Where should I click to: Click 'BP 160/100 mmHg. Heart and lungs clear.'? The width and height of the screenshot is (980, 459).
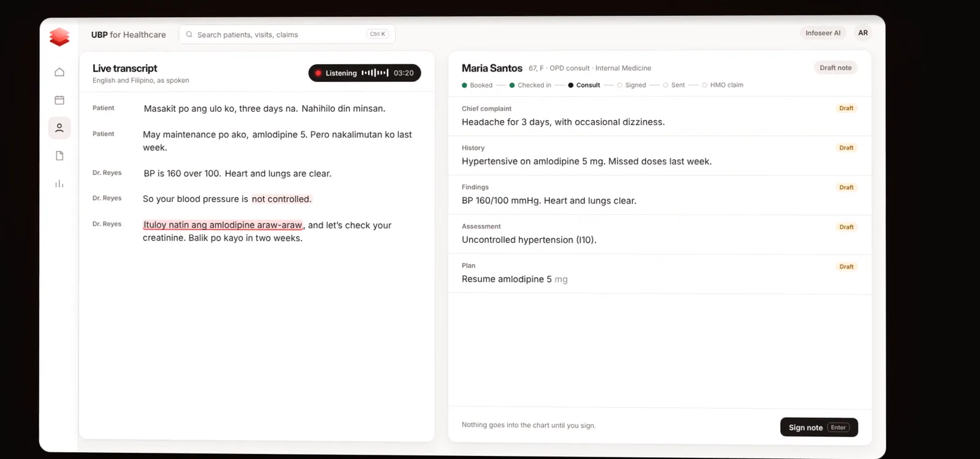click(549, 201)
